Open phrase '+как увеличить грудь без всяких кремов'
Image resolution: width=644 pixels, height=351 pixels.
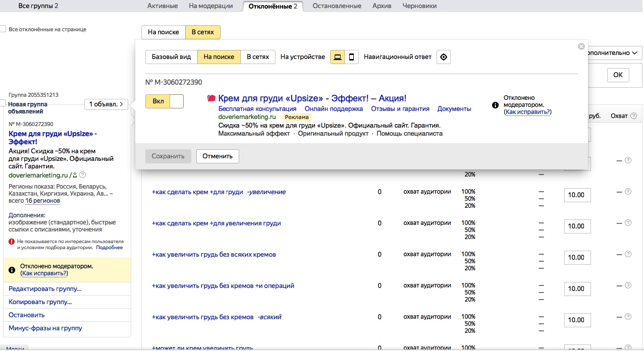pos(214,255)
